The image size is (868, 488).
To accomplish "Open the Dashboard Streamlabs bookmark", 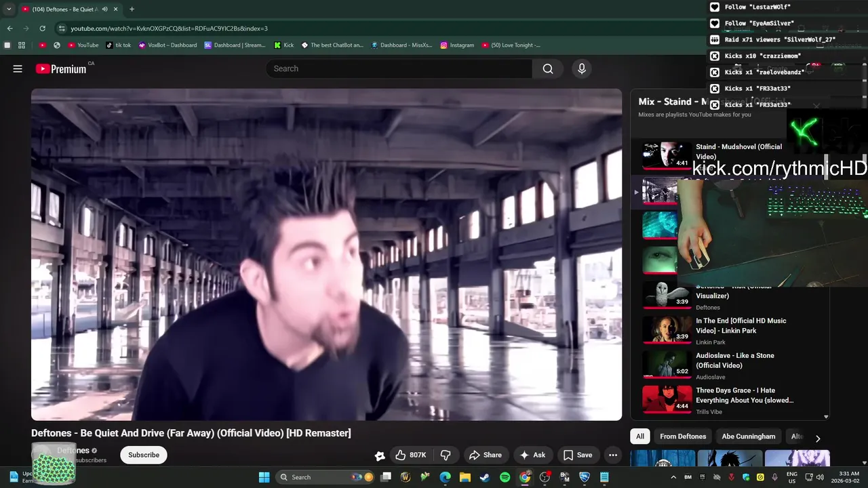I will pyautogui.click(x=235, y=45).
